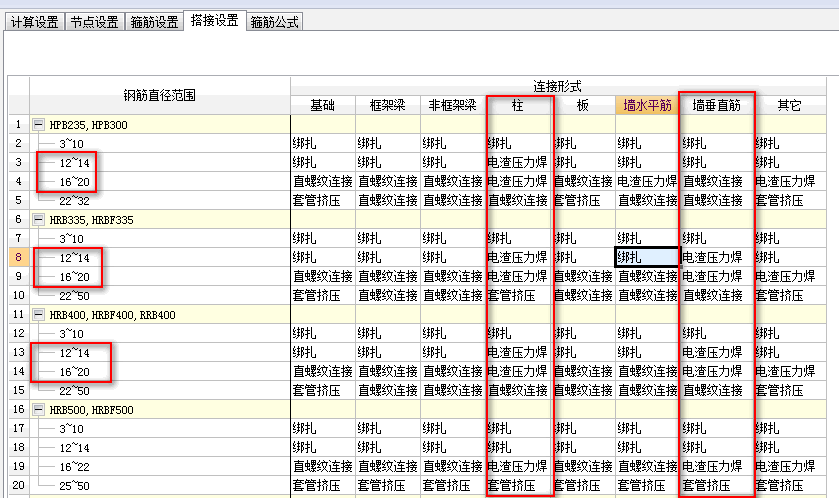Select 电渣压力焊 in row 19 柱 column
The image size is (839, 498).
tap(518, 466)
